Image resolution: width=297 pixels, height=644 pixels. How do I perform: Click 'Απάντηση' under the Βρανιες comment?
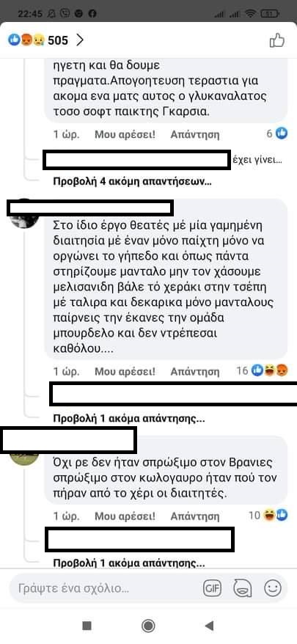click(195, 516)
